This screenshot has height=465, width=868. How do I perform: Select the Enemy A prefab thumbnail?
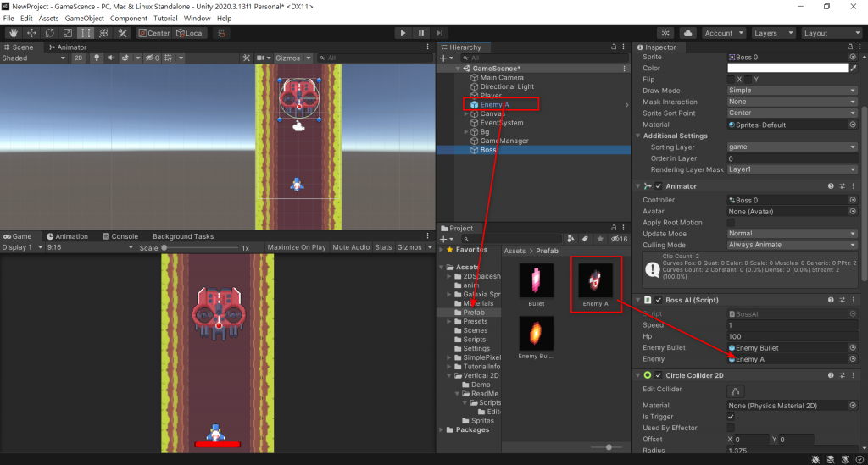595,280
